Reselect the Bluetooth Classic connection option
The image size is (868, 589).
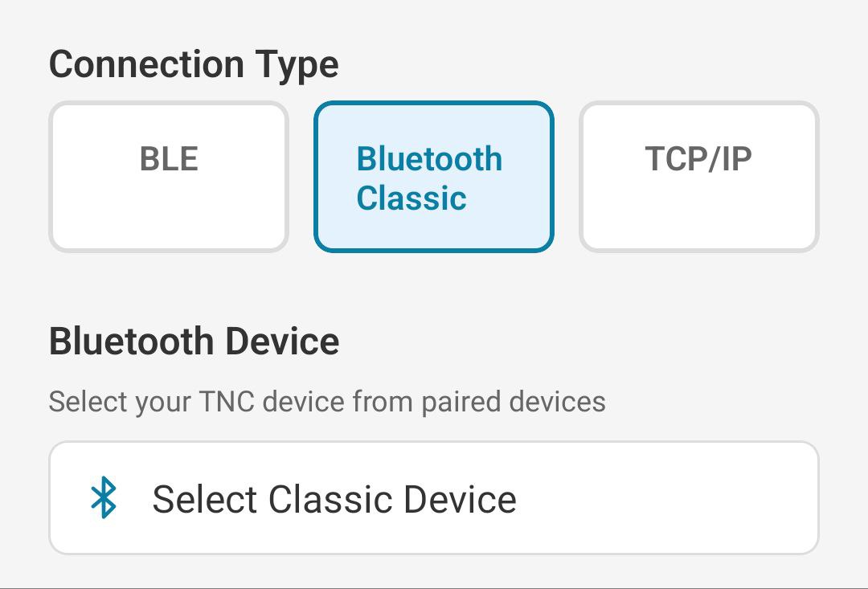tap(433, 175)
